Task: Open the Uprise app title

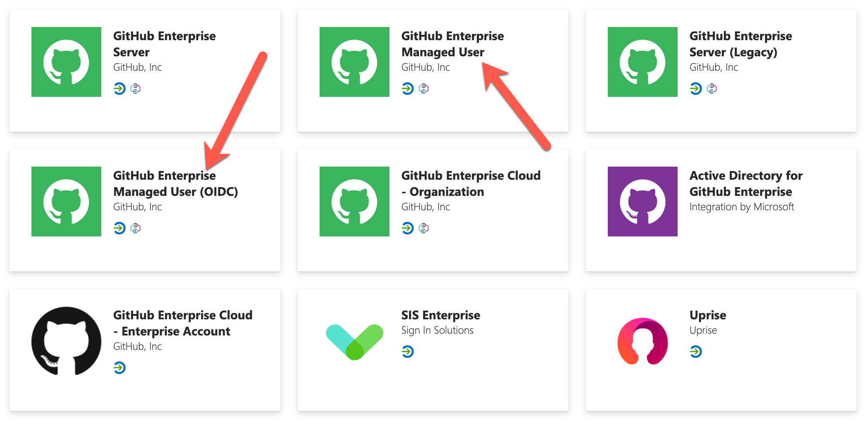Action: click(x=708, y=315)
